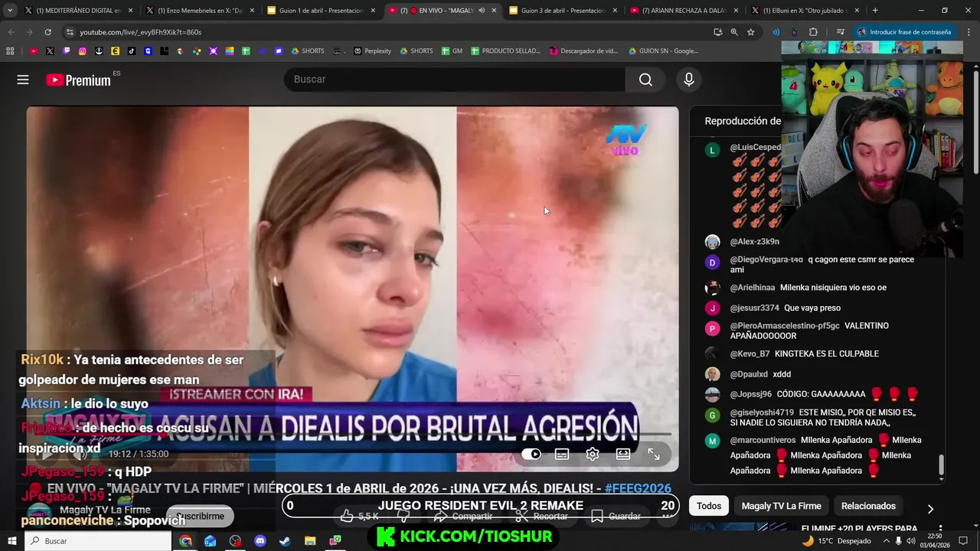
Task: Open video player settings gear
Action: [593, 454]
